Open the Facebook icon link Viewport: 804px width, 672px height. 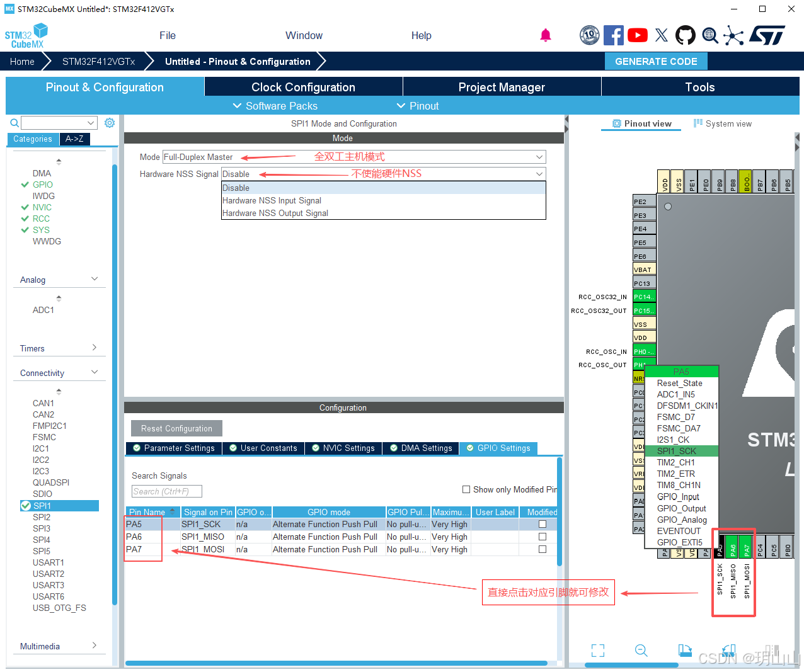pyautogui.click(x=614, y=35)
